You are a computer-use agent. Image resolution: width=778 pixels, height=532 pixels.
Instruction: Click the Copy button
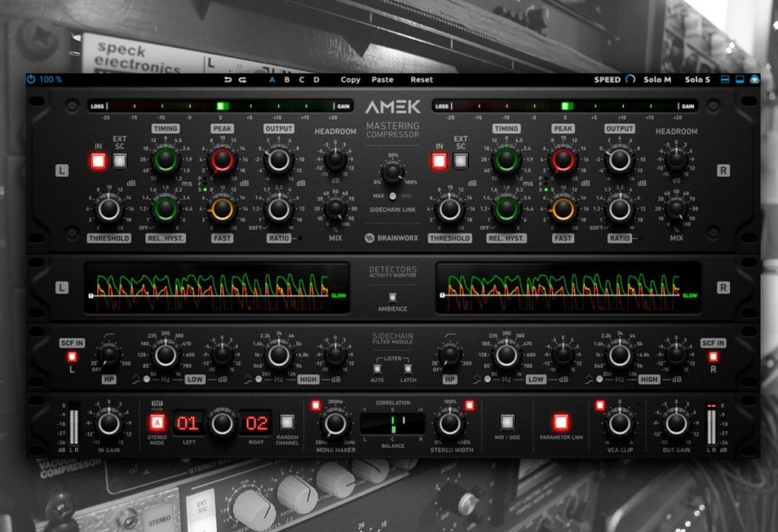click(x=350, y=79)
